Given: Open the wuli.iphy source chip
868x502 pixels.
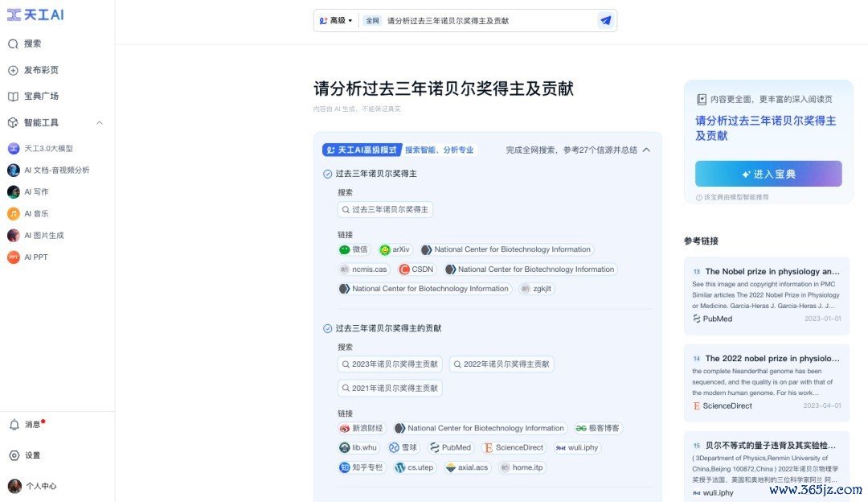Looking at the screenshot, I should [x=577, y=448].
